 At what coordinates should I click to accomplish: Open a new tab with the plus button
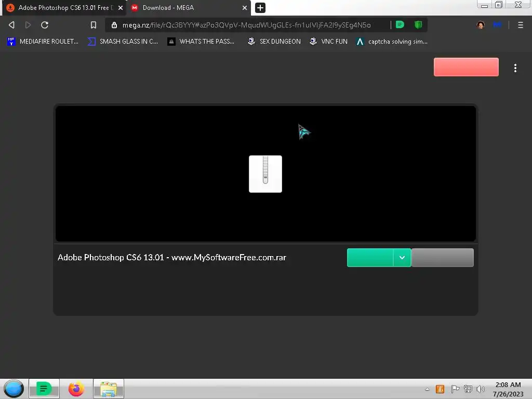tap(260, 7)
